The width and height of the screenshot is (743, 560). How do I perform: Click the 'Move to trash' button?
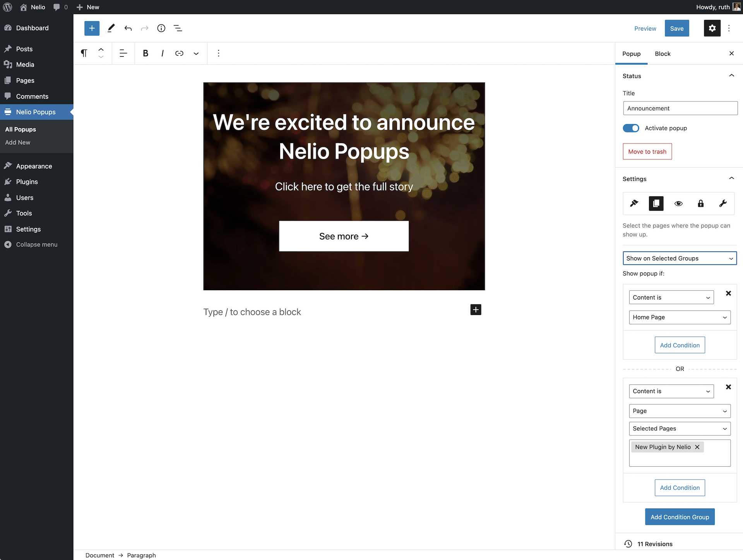(647, 151)
